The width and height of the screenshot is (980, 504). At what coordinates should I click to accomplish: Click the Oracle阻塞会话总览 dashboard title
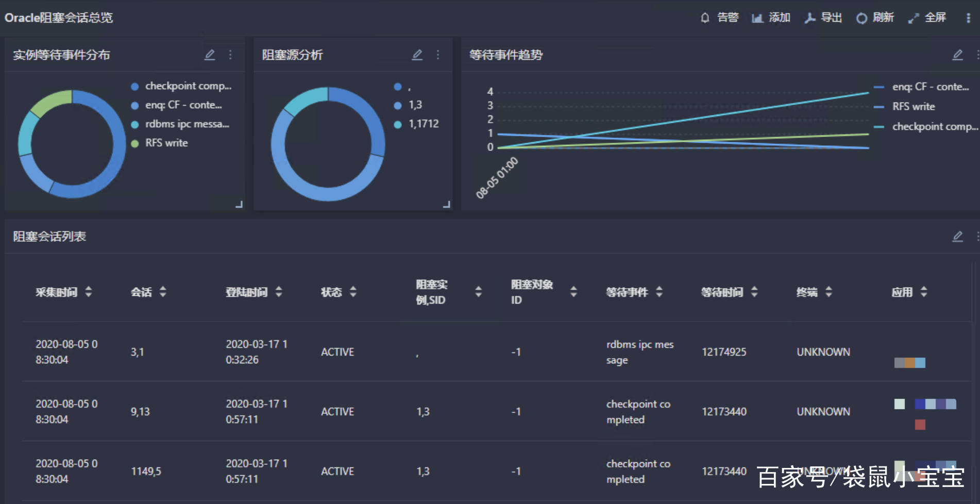coord(59,18)
